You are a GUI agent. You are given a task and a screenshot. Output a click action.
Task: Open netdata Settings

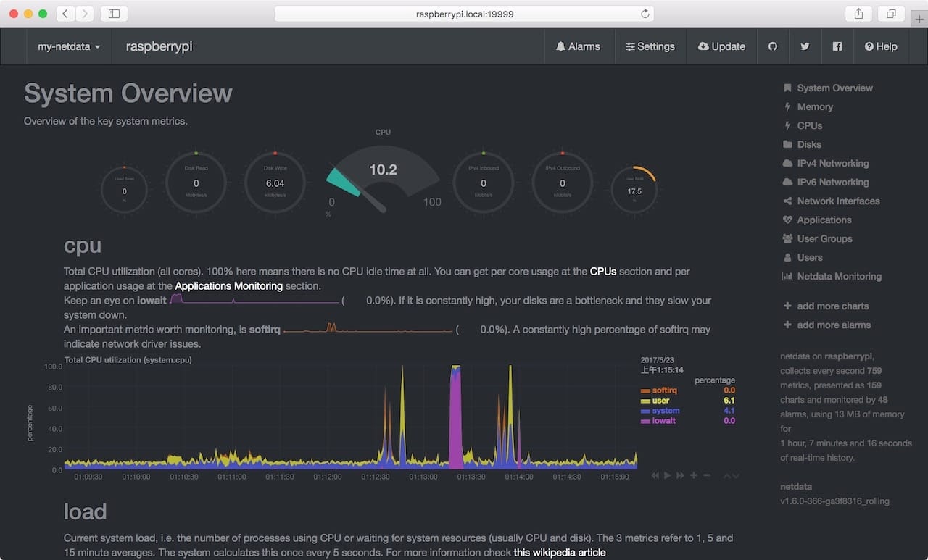pos(650,46)
